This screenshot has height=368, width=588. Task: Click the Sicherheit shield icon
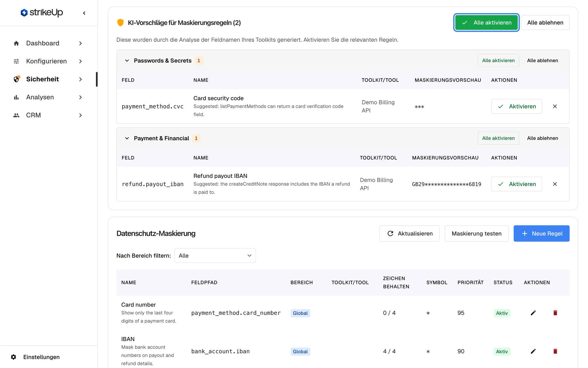16,79
